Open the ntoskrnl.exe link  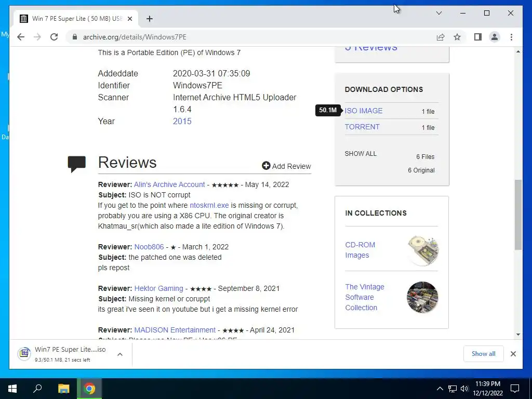tap(209, 205)
